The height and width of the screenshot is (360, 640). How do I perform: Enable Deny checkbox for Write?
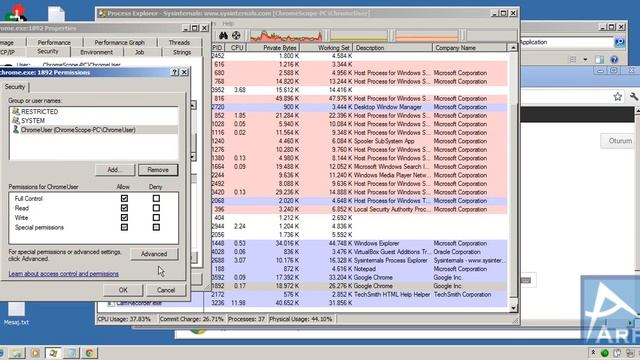click(x=156, y=218)
